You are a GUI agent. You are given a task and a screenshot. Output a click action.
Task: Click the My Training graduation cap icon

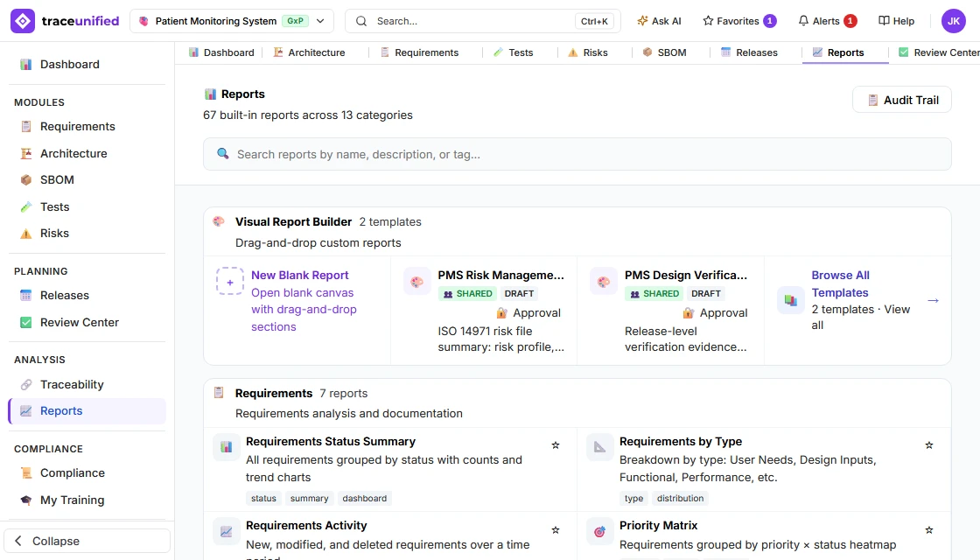(x=25, y=500)
